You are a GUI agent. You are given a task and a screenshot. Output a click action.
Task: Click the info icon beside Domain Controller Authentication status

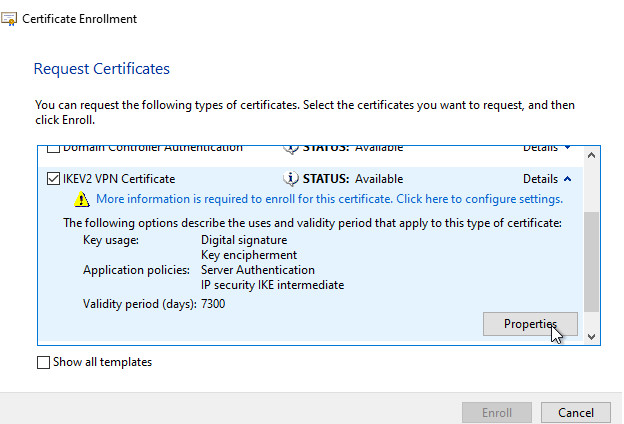tap(291, 148)
